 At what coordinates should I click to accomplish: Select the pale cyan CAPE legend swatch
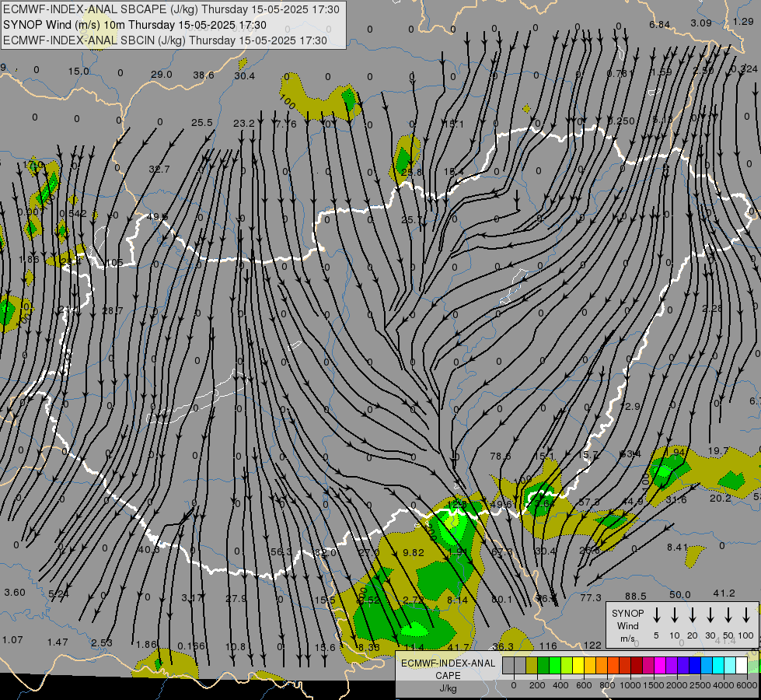tap(729, 665)
